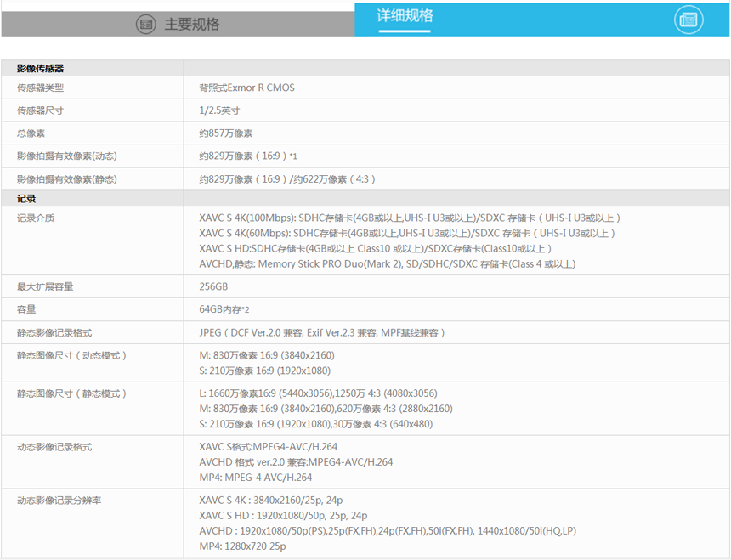Select the 传感器类型 label
731x560 pixels.
point(40,88)
